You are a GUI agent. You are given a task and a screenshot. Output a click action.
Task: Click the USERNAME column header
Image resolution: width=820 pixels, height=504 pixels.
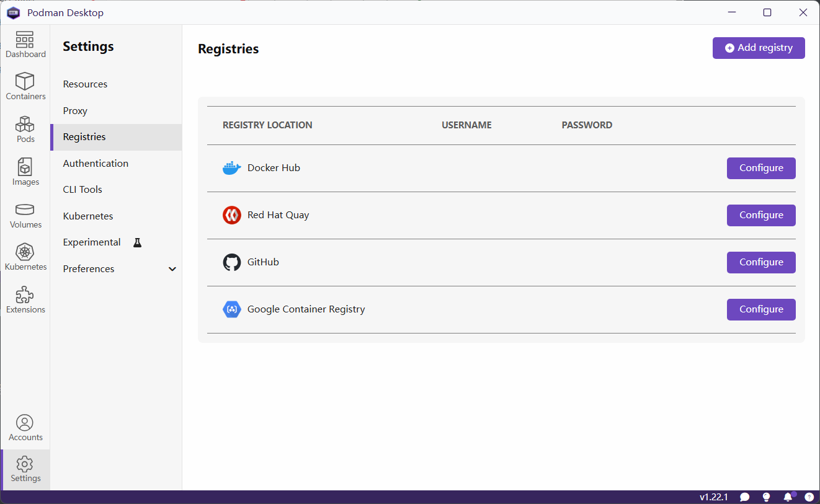(466, 125)
